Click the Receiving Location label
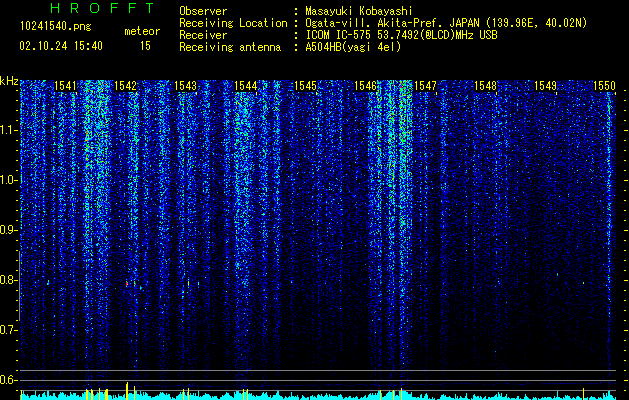 coord(233,23)
